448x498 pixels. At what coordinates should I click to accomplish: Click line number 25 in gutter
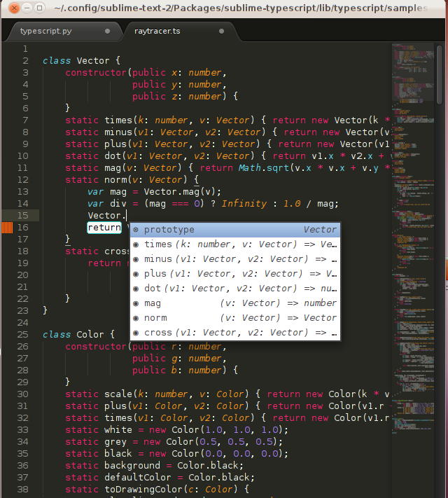tap(23, 335)
